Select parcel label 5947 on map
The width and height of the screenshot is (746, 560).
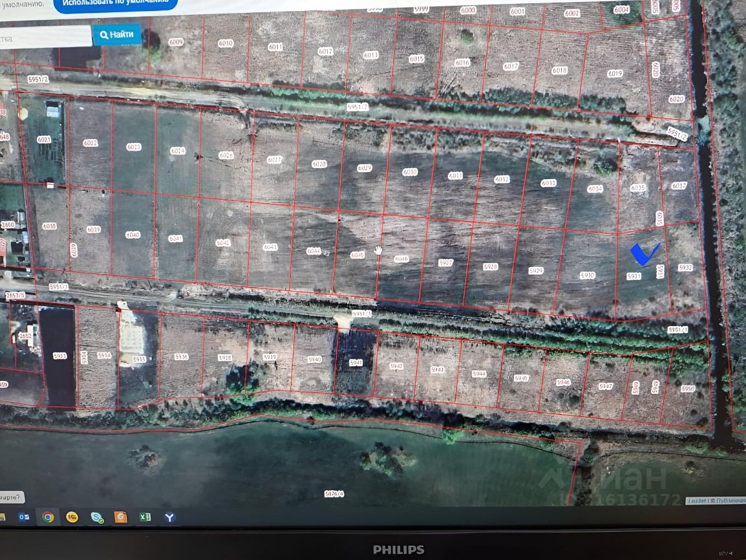point(606,386)
